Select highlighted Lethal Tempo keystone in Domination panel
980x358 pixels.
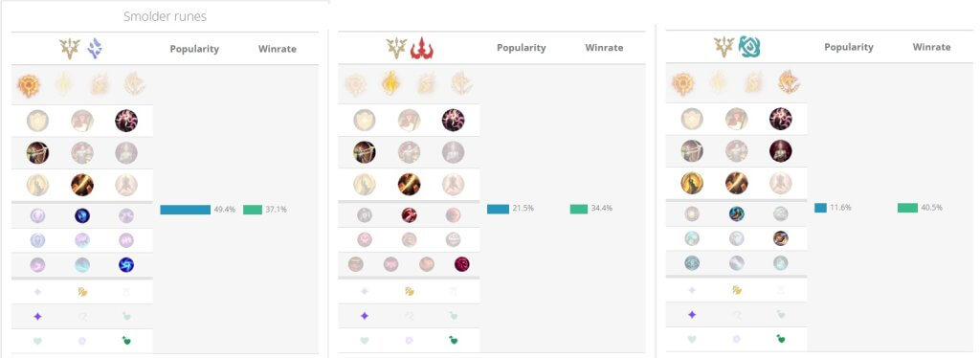[x=390, y=83]
